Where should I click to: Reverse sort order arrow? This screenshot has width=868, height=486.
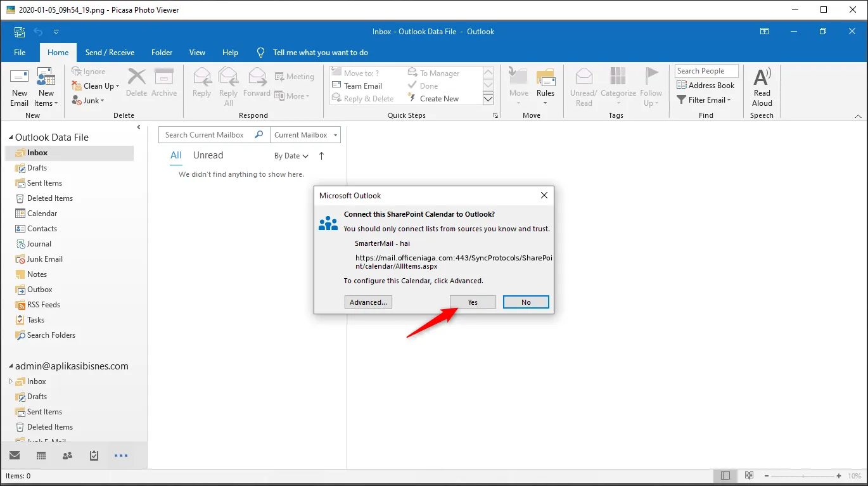point(321,156)
